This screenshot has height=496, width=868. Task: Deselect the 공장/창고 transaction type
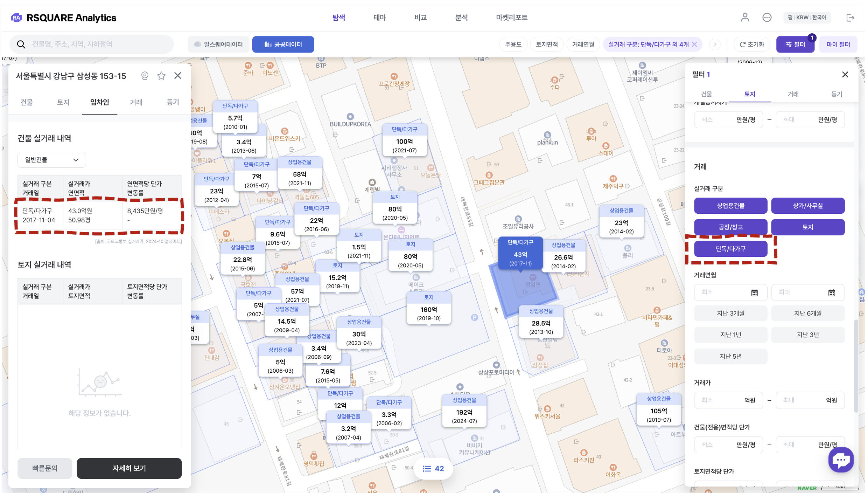[x=730, y=227]
